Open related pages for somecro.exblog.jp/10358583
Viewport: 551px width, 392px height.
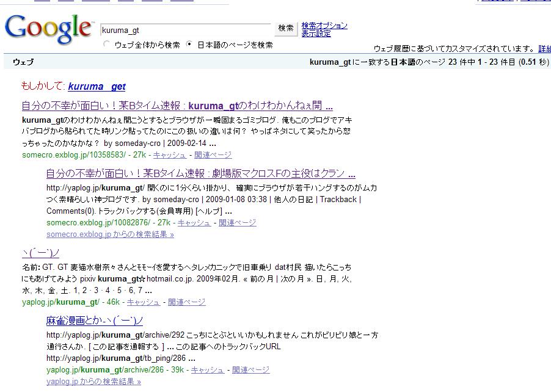[213, 155]
